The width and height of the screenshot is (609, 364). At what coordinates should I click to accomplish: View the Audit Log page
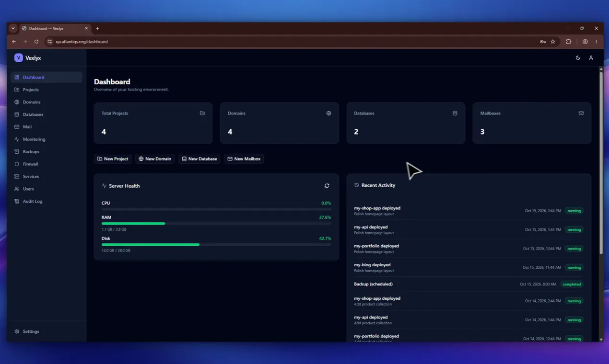(x=47, y=202)
